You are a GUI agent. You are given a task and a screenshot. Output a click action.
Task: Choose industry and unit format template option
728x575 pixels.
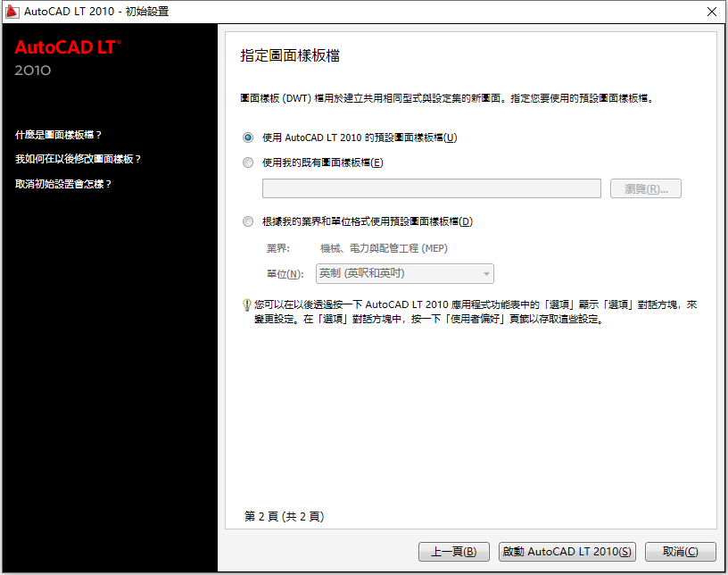[248, 221]
